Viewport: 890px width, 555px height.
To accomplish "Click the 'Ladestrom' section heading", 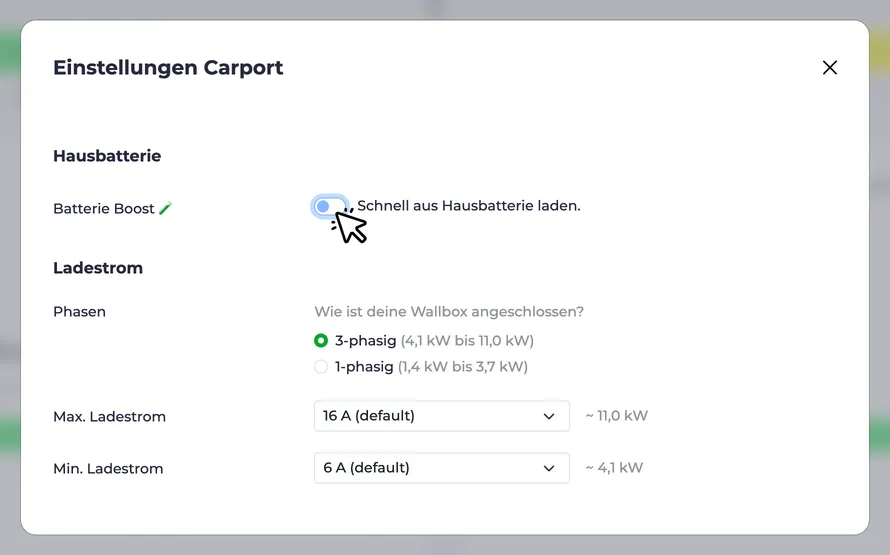I will (x=98, y=268).
